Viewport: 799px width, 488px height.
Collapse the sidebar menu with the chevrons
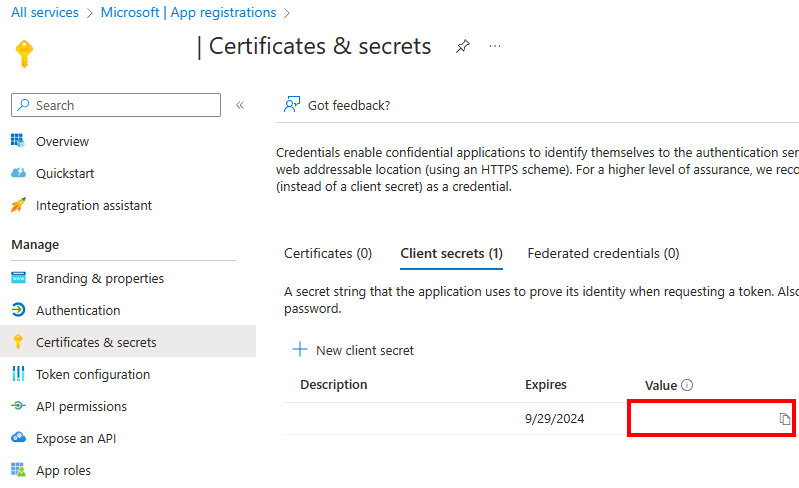click(x=240, y=105)
